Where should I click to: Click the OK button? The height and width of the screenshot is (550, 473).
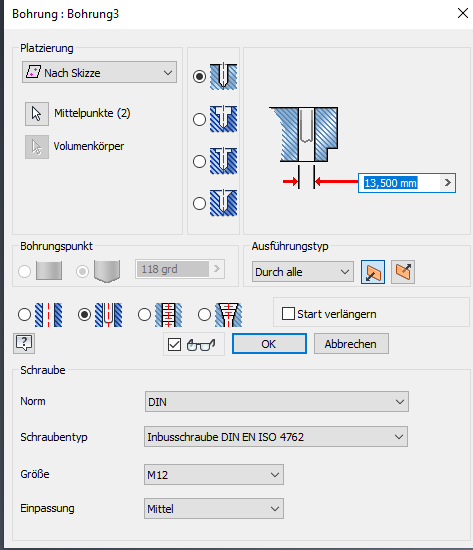pyautogui.click(x=269, y=344)
